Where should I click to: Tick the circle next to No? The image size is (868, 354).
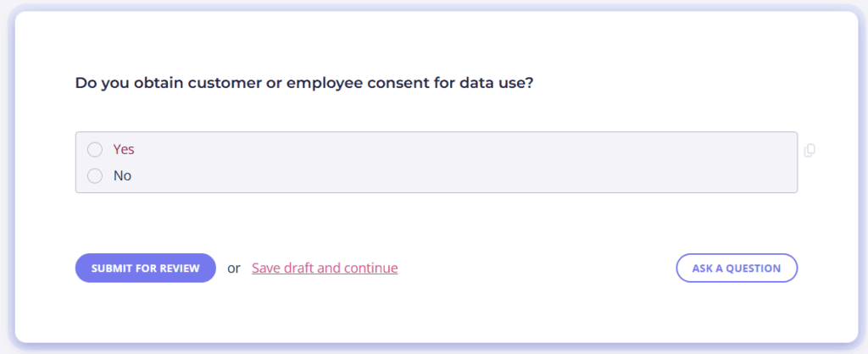(95, 176)
